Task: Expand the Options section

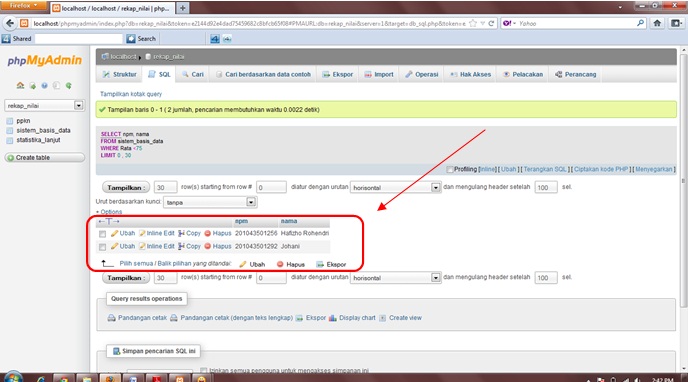Action: point(109,212)
